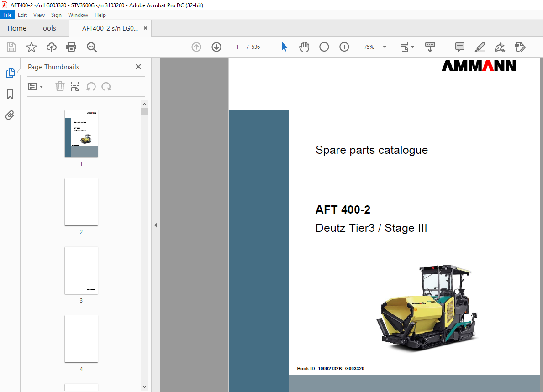Click the 'Spare parts catalogue' title
This screenshot has width=543, height=392.
pos(372,150)
